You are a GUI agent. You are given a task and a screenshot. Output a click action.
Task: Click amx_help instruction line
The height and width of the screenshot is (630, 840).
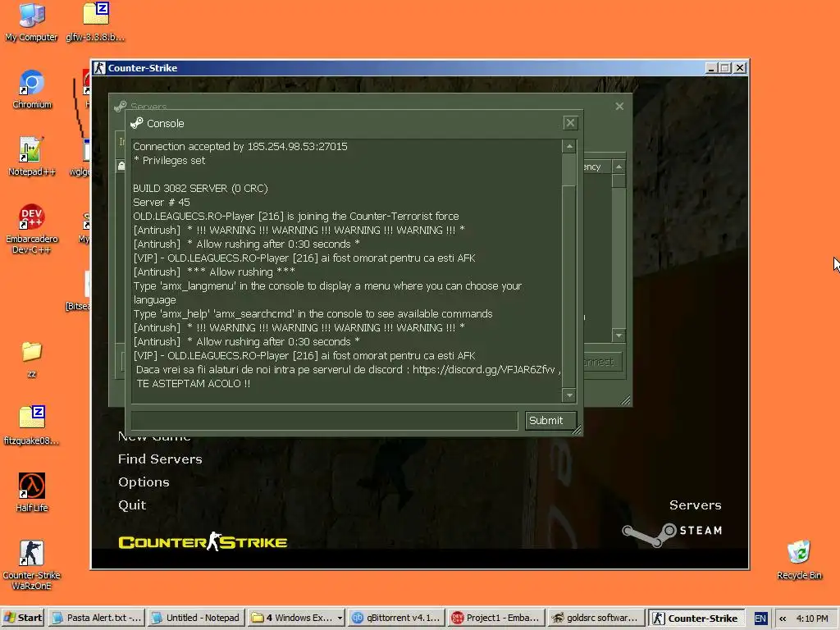(313, 314)
